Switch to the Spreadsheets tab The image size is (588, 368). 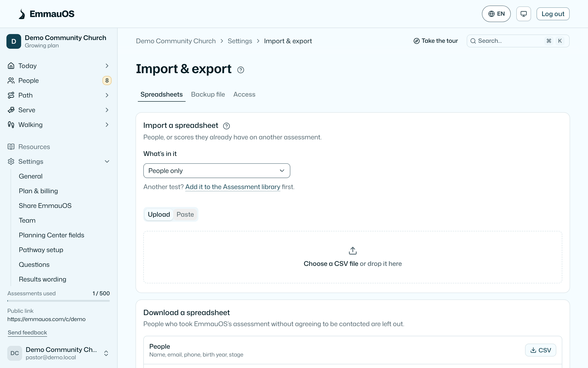(161, 95)
